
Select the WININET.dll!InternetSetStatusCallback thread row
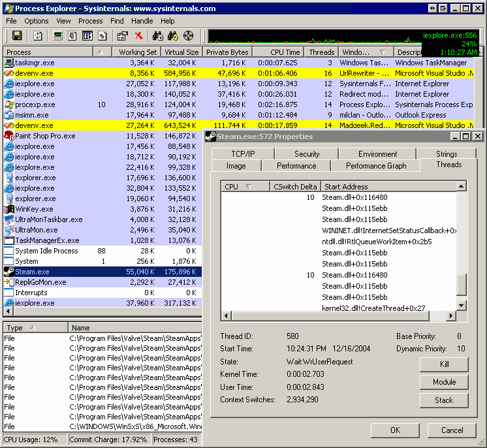[339, 231]
